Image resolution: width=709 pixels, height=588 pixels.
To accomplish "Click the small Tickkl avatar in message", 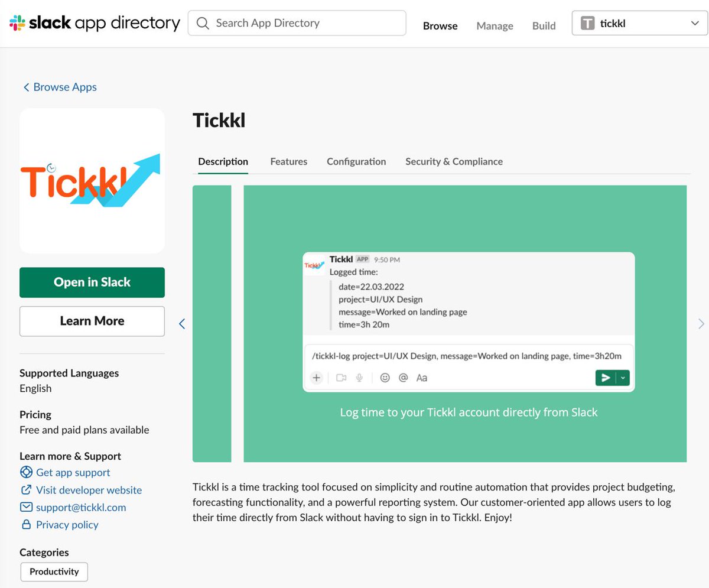I will (314, 265).
